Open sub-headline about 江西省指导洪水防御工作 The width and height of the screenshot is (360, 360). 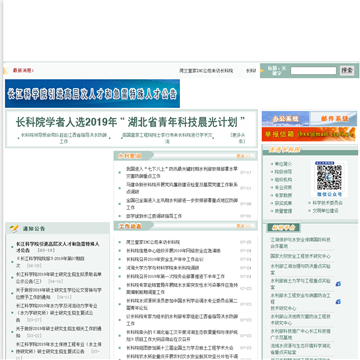pyautogui.click(x=64, y=138)
